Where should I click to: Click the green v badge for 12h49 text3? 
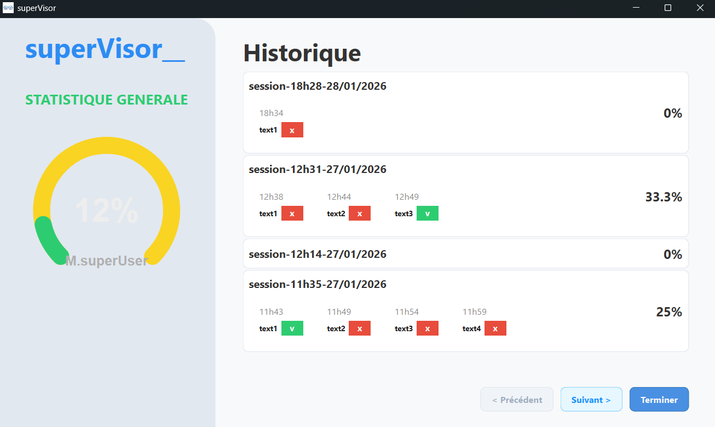tap(427, 214)
